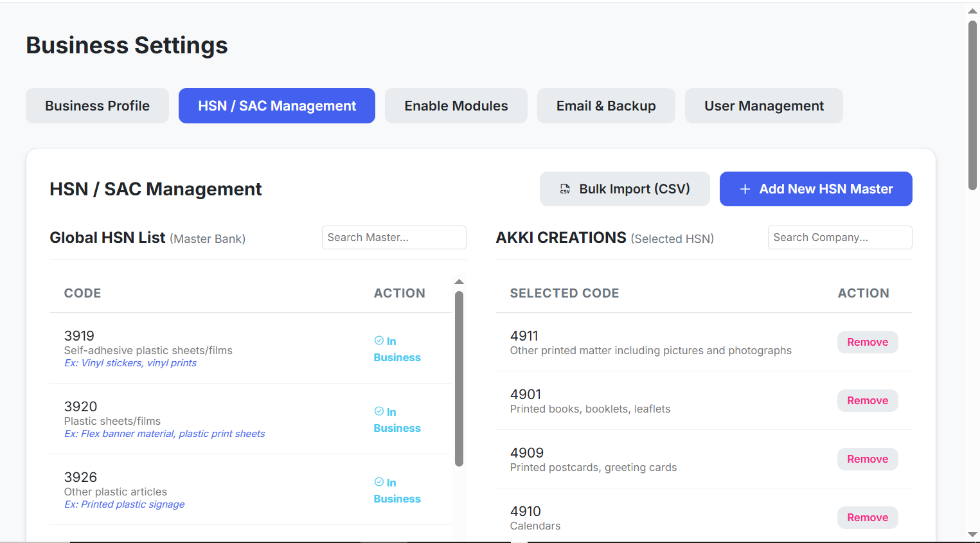Click the Global HSN list scrollbar thumb
980x543 pixels.
[x=459, y=379]
